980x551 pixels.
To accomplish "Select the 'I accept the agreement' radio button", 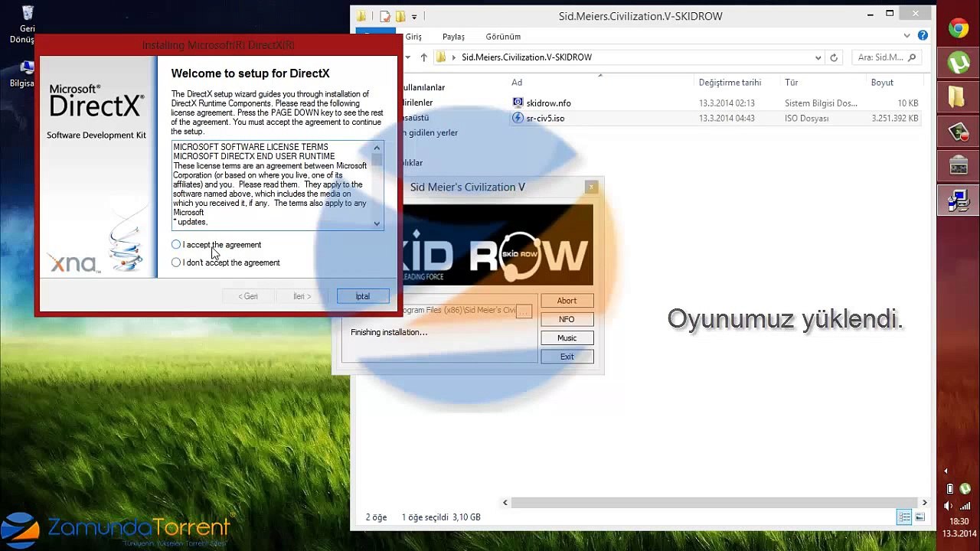I will 176,245.
